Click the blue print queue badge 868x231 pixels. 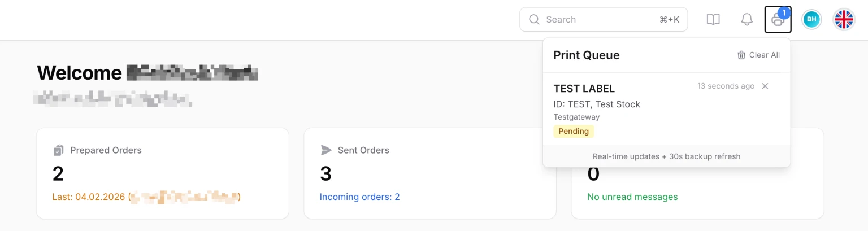pos(784,13)
